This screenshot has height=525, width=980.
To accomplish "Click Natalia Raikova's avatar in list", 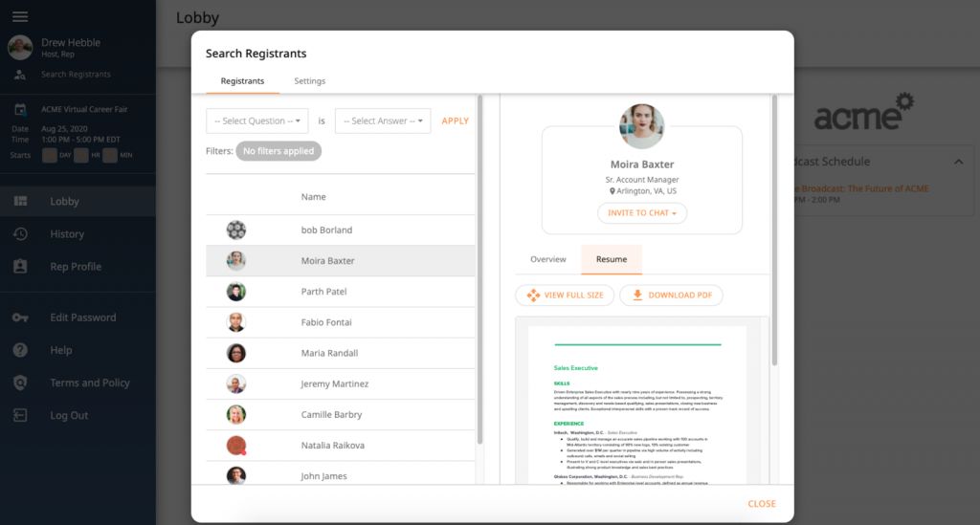I will pyautogui.click(x=236, y=445).
